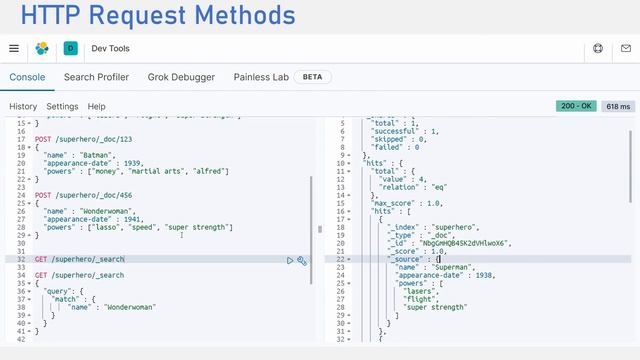640x360 pixels.
Task: Select the line POST /superhero/_doc/456
Action: (83, 195)
